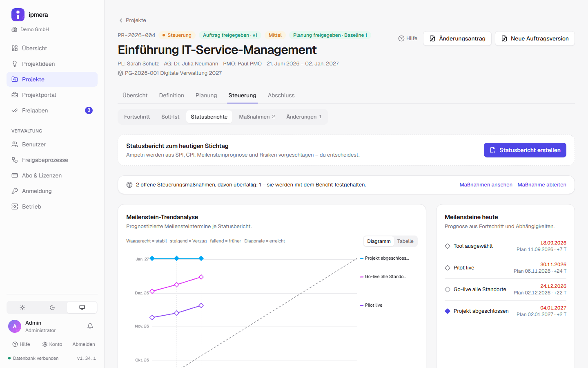Click the Benutzer users icon
588x368 pixels.
tap(15, 144)
